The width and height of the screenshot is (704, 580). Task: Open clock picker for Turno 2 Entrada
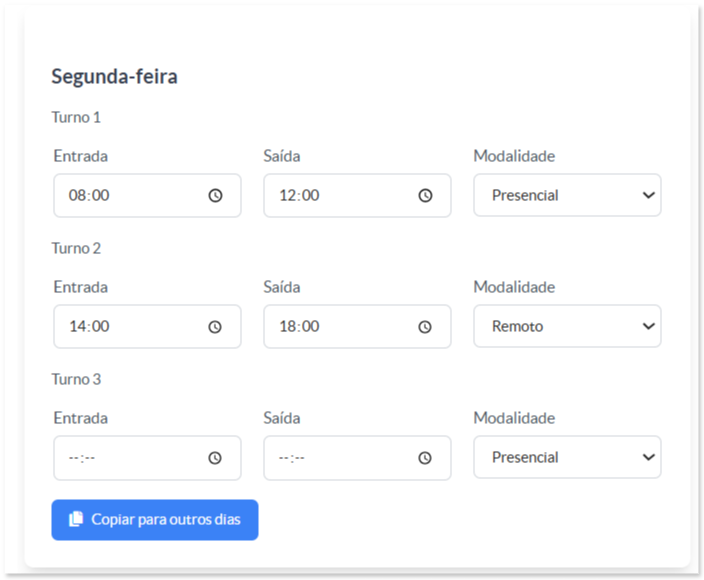coord(215,326)
